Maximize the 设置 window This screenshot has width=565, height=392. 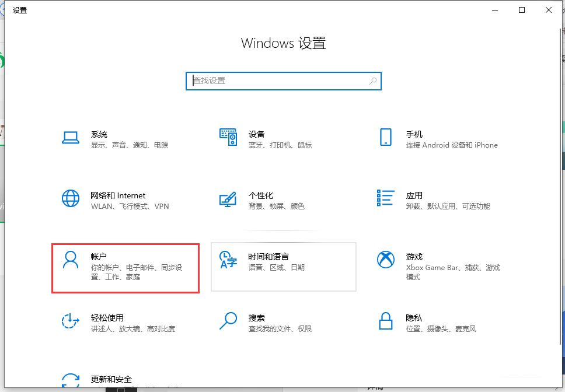522,10
